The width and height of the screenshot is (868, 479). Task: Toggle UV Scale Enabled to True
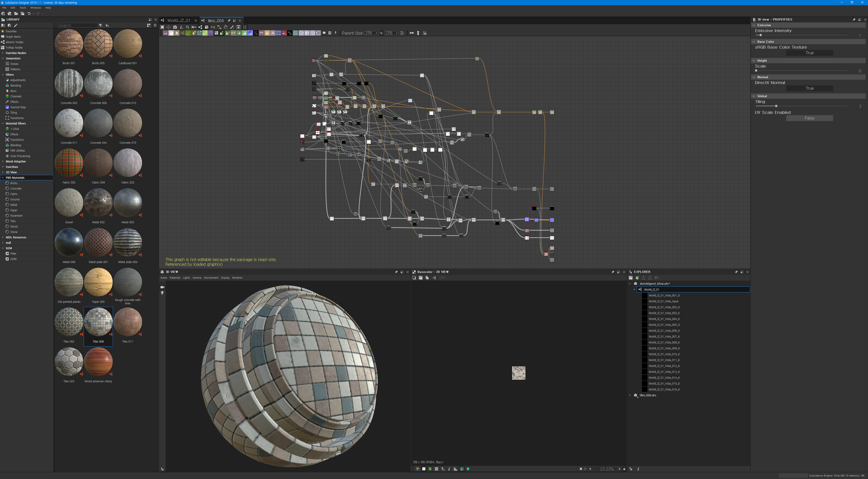tap(809, 118)
